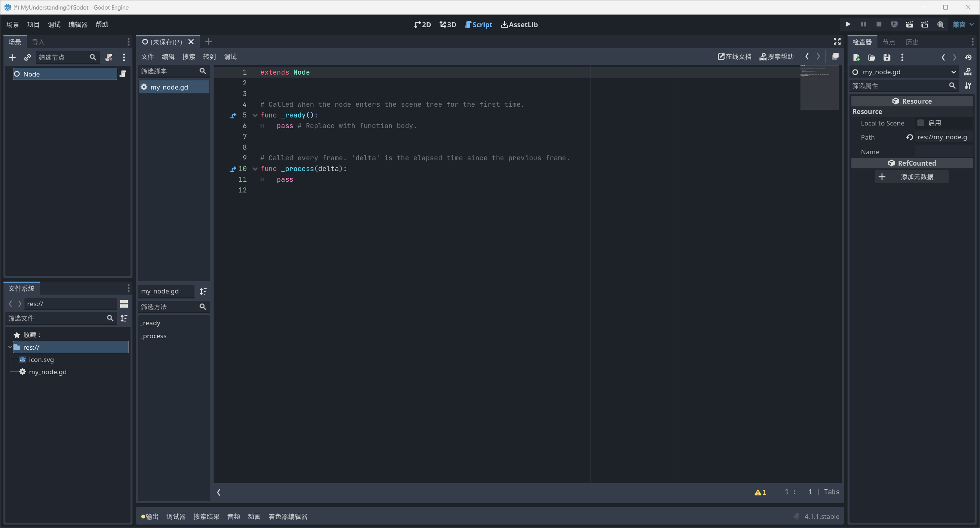Toggle distraction-free fullscreen mode
Screen dimensions: 980x528
pyautogui.click(x=837, y=41)
